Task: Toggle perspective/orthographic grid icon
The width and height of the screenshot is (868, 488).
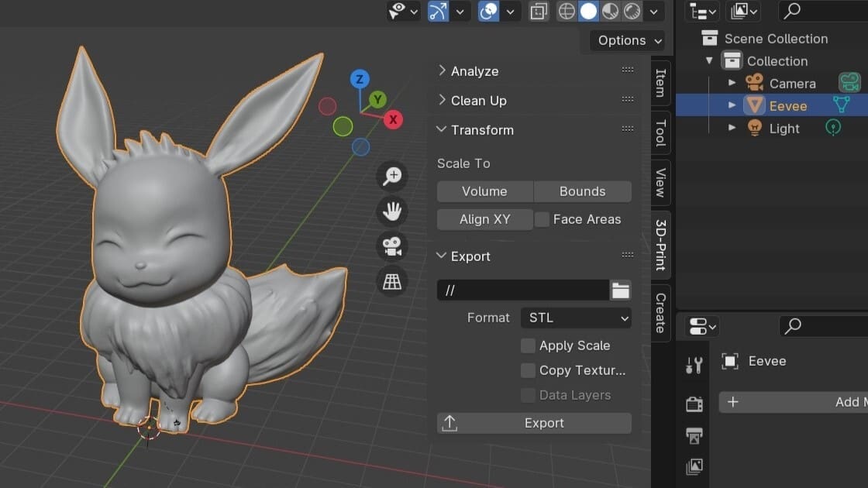Action: (x=392, y=282)
